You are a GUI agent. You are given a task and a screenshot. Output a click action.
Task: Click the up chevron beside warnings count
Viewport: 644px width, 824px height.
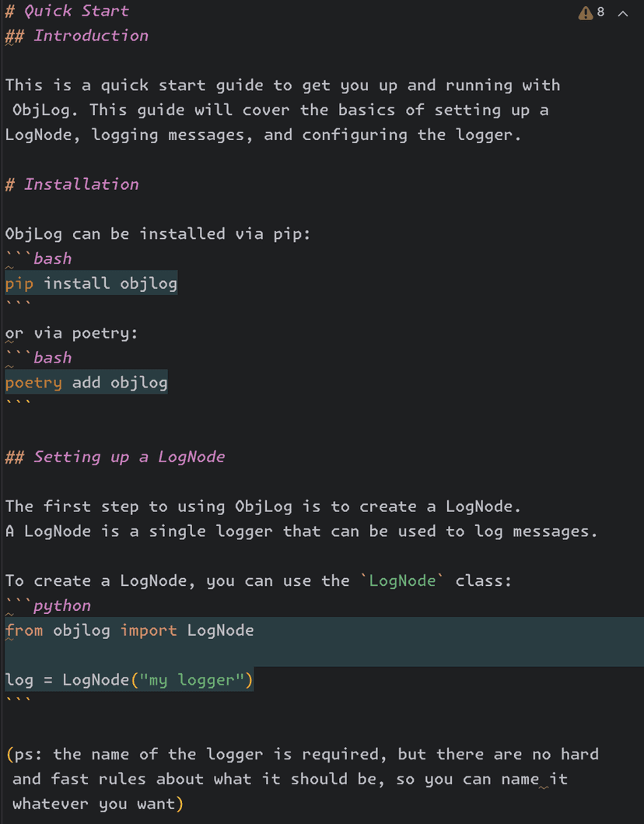(x=622, y=13)
